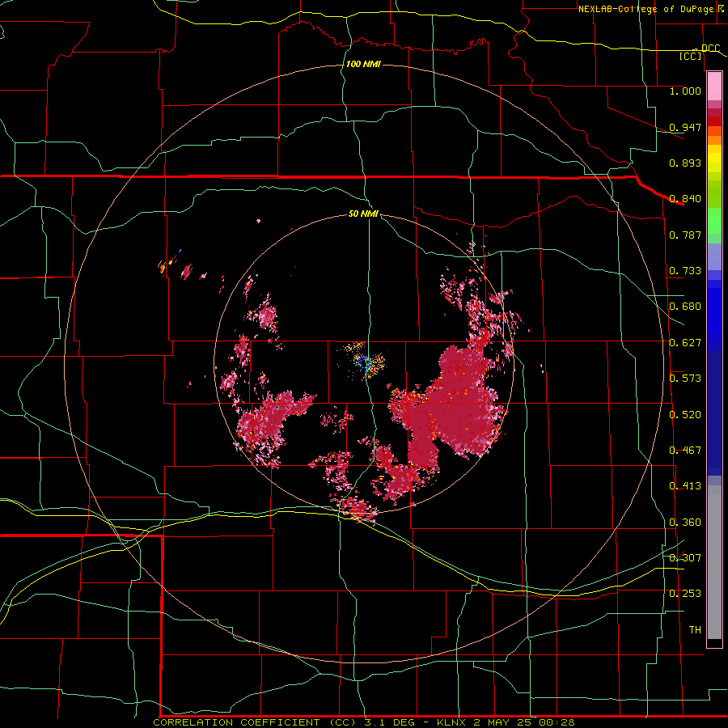The width and height of the screenshot is (728, 728).
Task: Select the 0.893 scale value
Action: [x=685, y=163]
